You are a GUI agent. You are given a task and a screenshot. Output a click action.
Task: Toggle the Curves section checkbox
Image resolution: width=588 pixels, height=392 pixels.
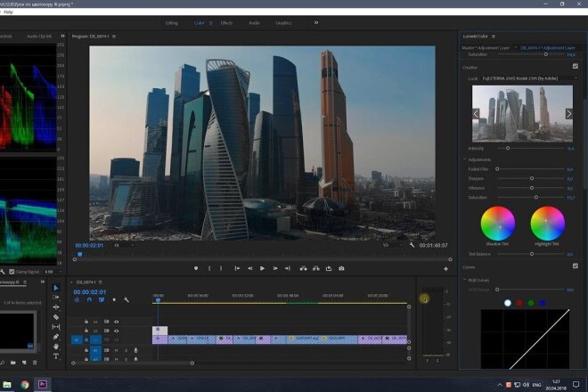(x=576, y=266)
